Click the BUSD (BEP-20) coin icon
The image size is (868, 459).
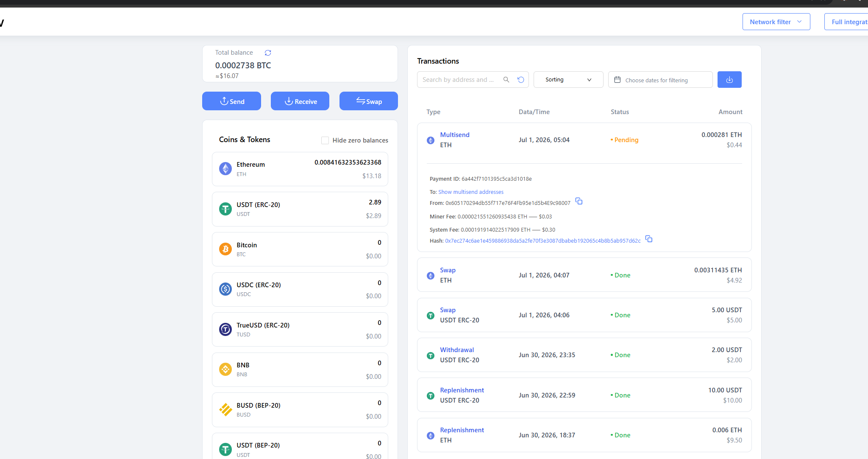pyautogui.click(x=225, y=409)
